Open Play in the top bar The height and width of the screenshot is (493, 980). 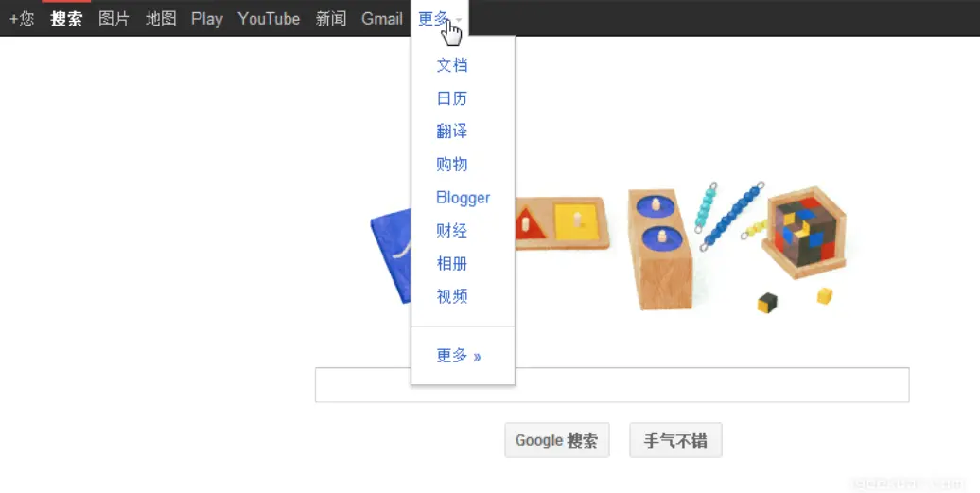(207, 19)
